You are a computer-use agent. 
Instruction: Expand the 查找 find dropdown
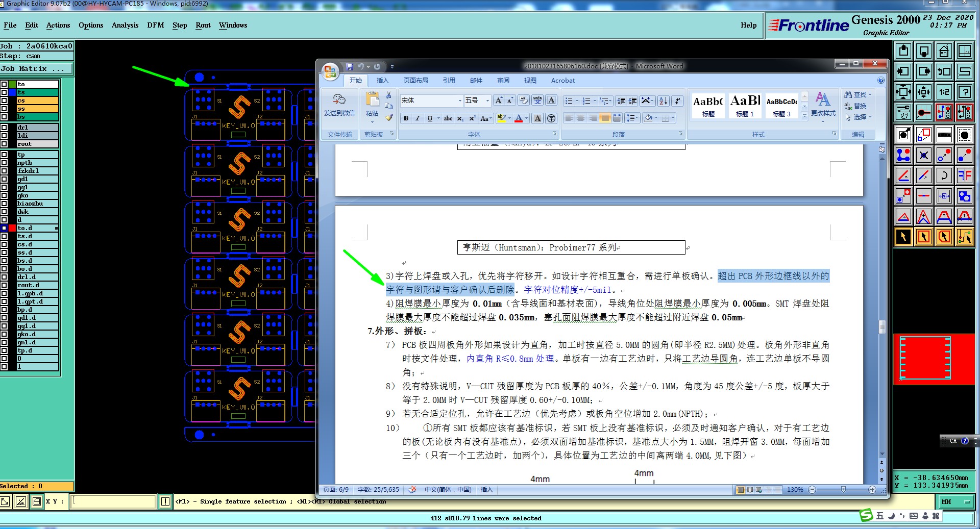coord(870,95)
